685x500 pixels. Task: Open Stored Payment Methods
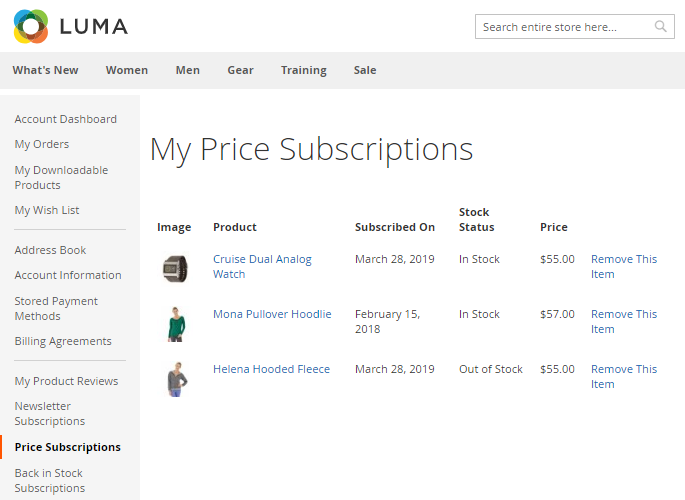pos(56,308)
